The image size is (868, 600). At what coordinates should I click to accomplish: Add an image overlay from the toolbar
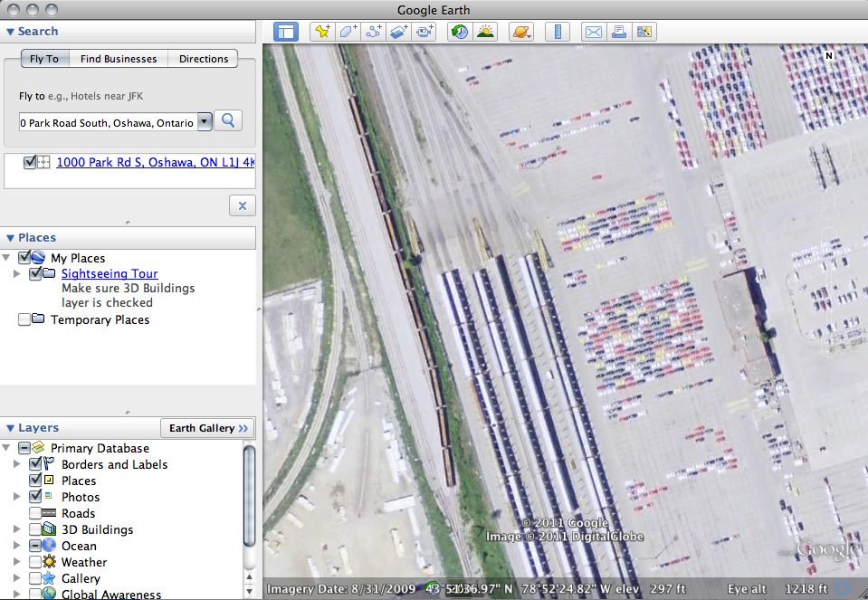[x=399, y=32]
